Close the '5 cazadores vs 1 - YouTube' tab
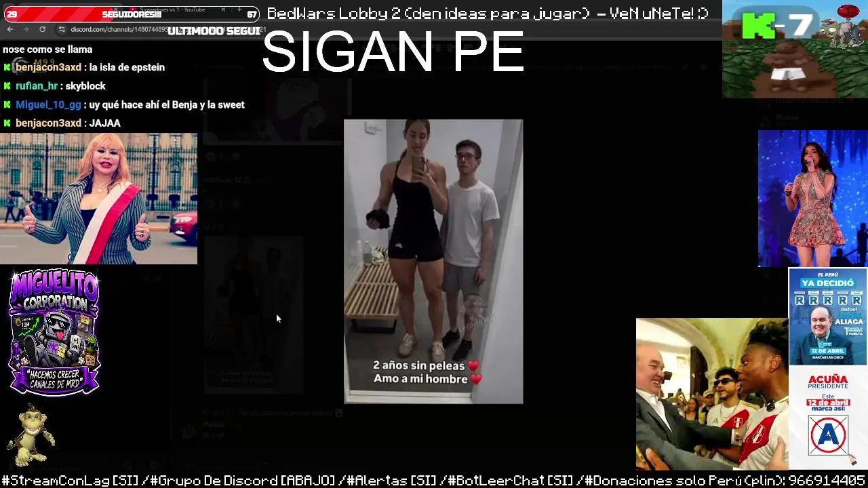Image resolution: width=868 pixels, height=488 pixels. (x=223, y=9)
